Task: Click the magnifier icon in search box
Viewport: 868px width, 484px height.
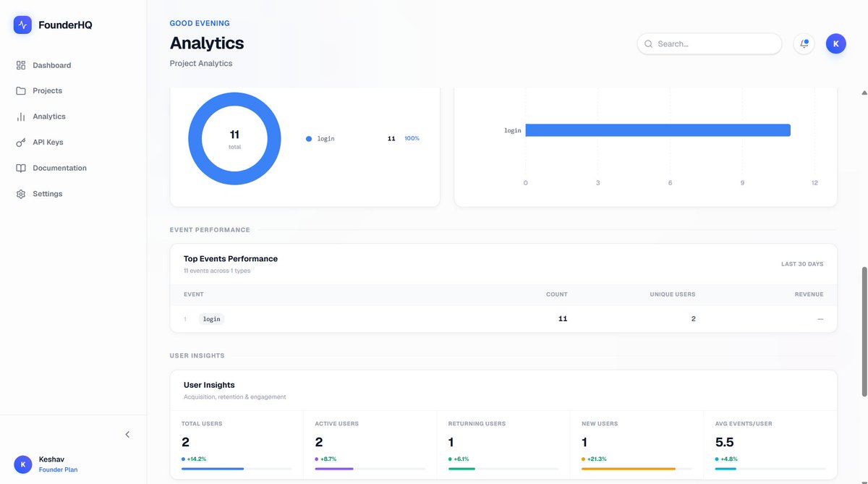Action: pos(649,44)
